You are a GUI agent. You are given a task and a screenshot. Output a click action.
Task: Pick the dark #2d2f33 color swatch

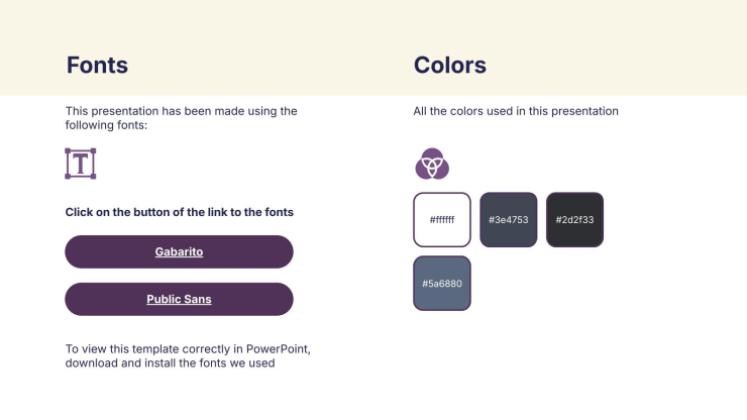coord(575,219)
